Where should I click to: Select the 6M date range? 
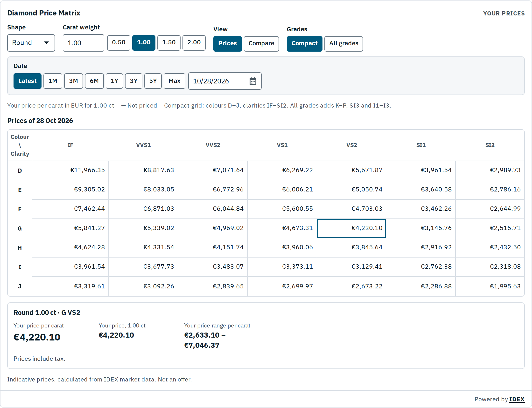pyautogui.click(x=94, y=81)
